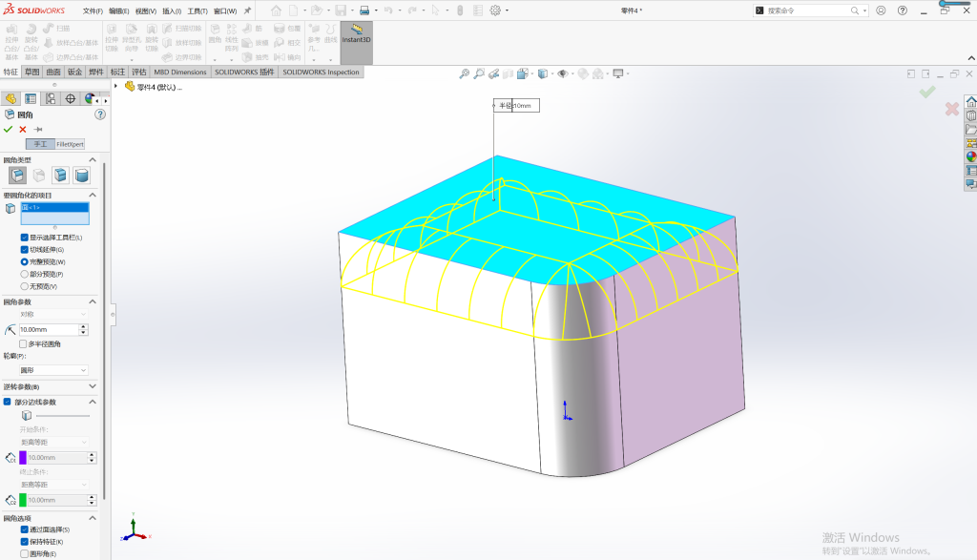This screenshot has height=560, width=977.
Task: Click the print icon in top toolbar
Action: tap(364, 10)
